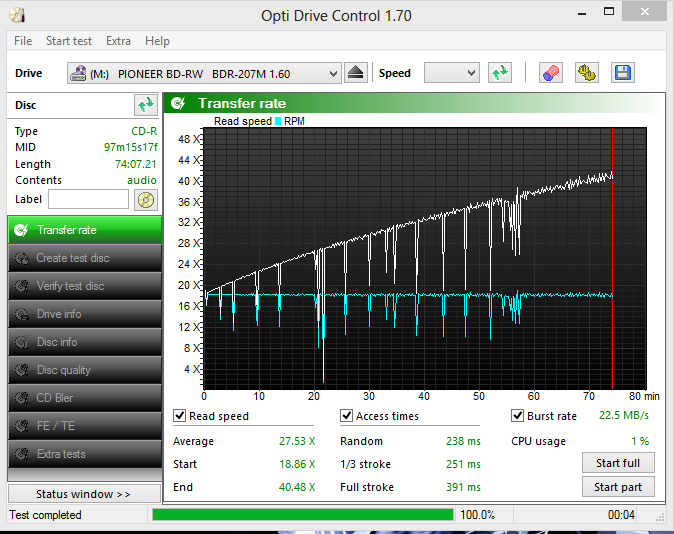The width and height of the screenshot is (674, 534).
Task: Click the Label text input field
Action: pyautogui.click(x=89, y=199)
